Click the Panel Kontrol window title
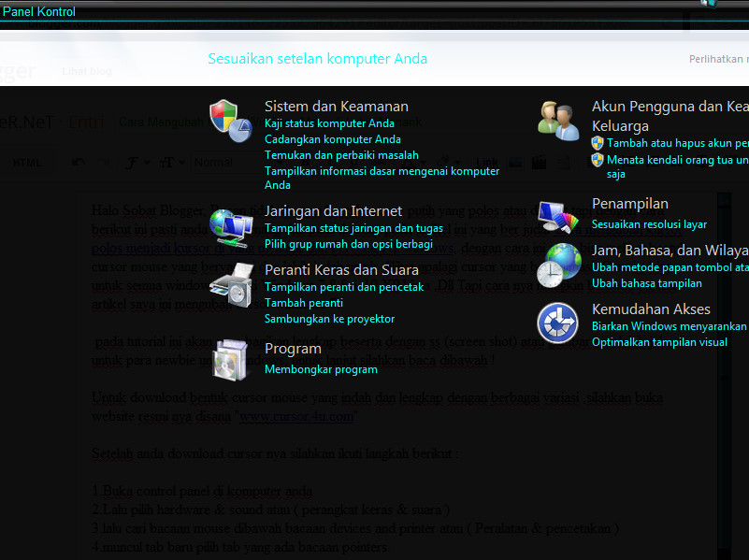The width and height of the screenshot is (749, 560). (x=39, y=11)
